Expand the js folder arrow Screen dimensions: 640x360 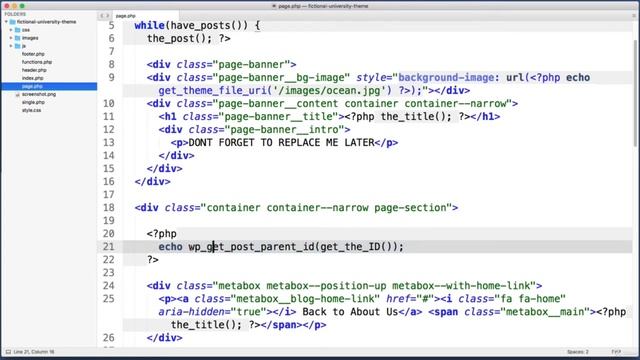coord(11,46)
